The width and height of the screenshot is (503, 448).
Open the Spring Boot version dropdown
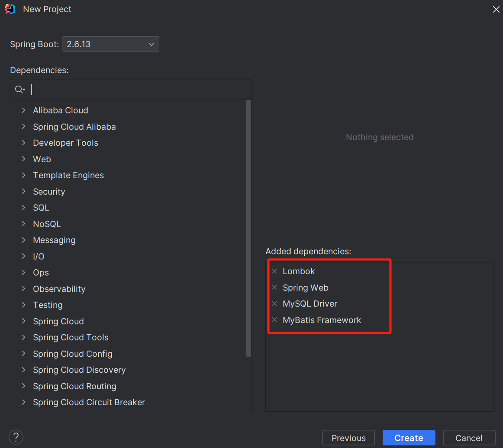(x=111, y=44)
